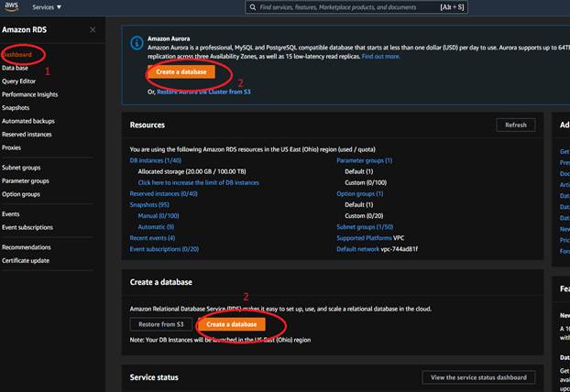Open Reserved instances in sidebar
The height and width of the screenshot is (392, 570).
click(27, 135)
